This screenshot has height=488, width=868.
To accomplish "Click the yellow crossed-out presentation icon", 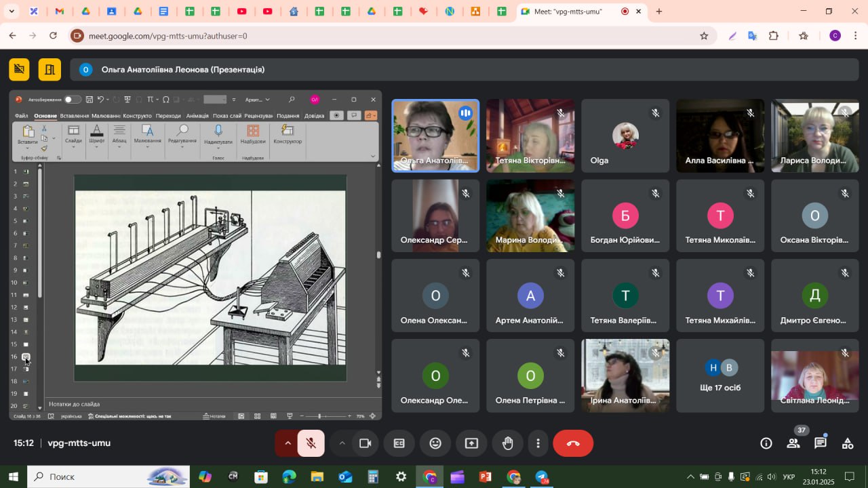I will pos(20,69).
